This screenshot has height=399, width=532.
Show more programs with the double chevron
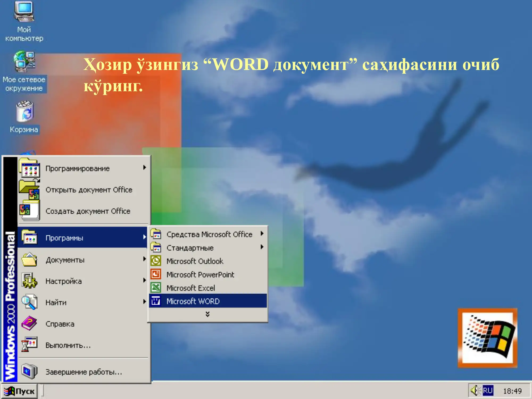pos(207,314)
